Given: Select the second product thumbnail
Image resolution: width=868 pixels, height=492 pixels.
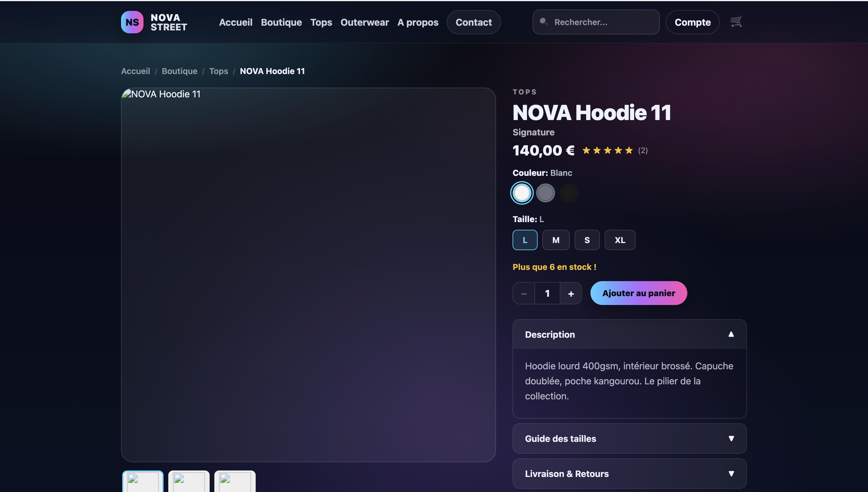Looking at the screenshot, I should 189,481.
